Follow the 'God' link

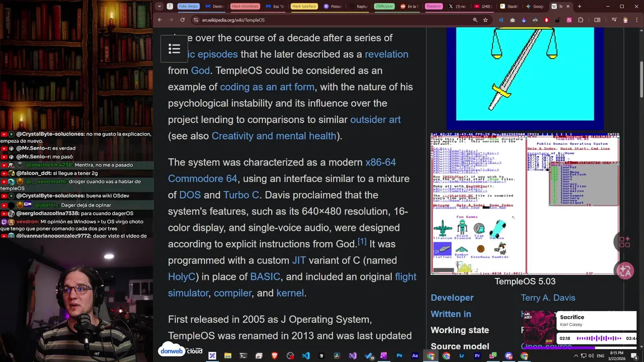click(200, 70)
